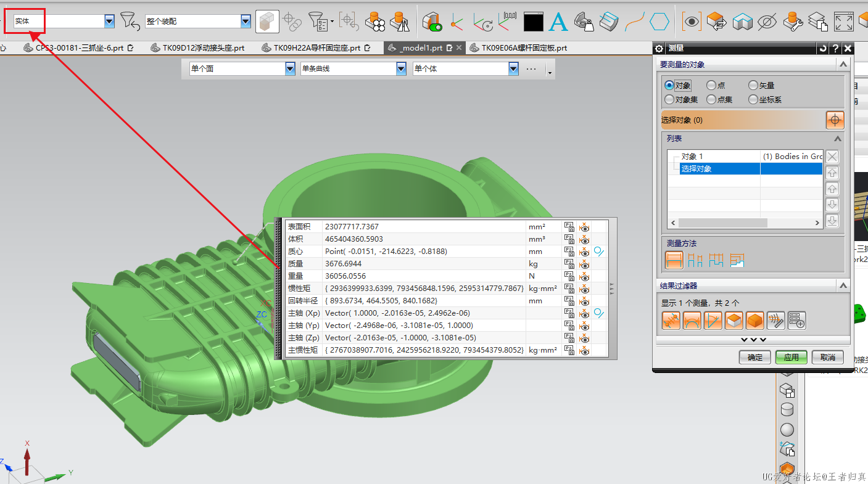Click the 取消 button
Viewport: 868px width, 484px height.
pyautogui.click(x=828, y=358)
